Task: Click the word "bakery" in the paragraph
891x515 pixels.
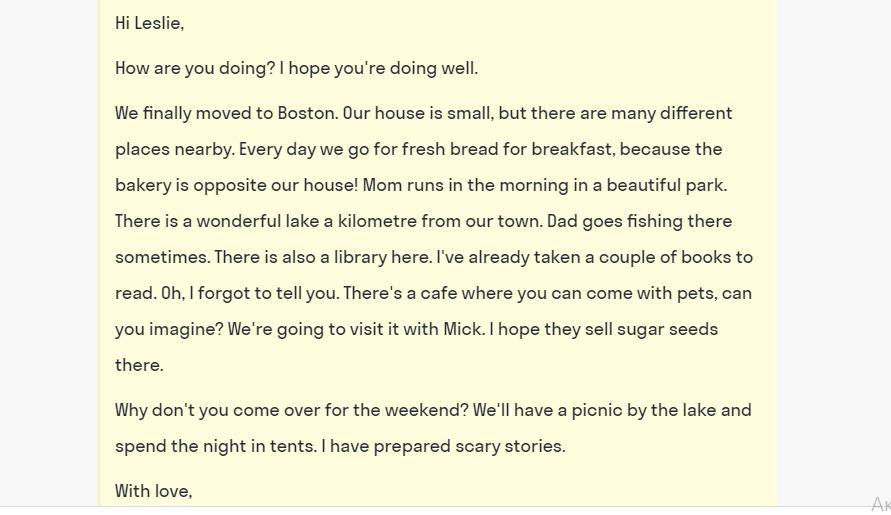Action: tap(143, 185)
